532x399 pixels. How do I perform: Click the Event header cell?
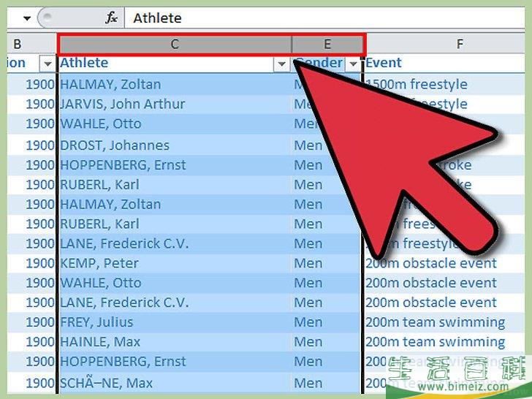click(x=444, y=63)
